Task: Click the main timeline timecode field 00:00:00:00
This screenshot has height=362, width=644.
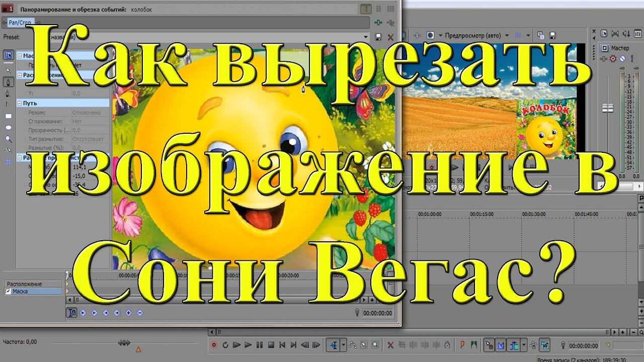Action: pos(584,345)
